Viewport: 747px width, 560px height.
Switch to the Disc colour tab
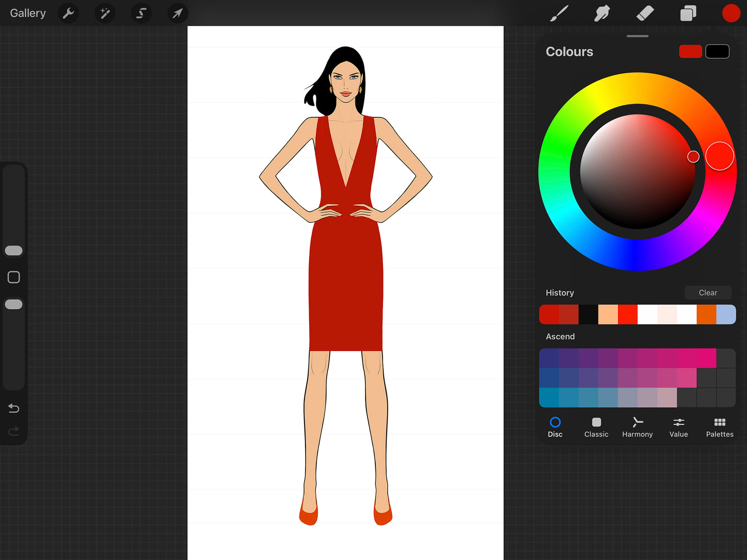555,428
